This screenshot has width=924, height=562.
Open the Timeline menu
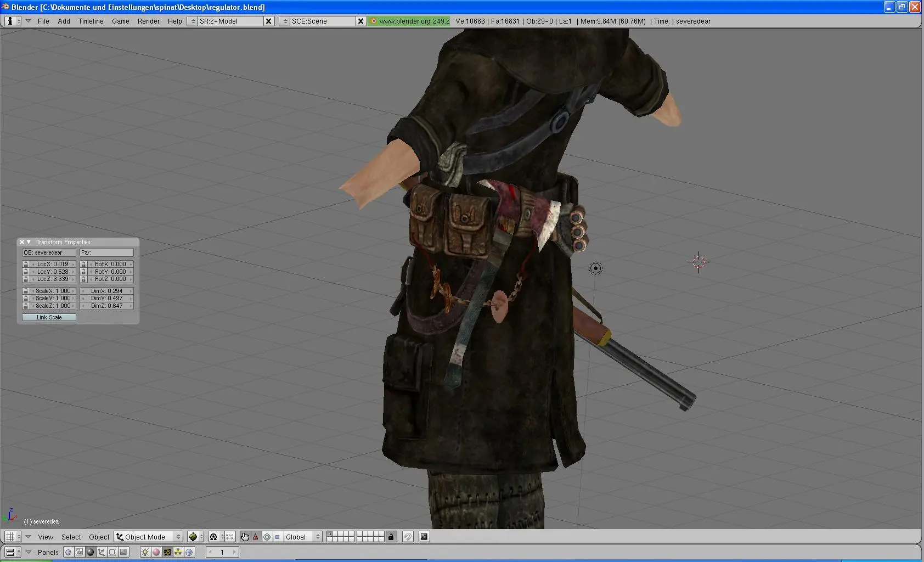91,21
